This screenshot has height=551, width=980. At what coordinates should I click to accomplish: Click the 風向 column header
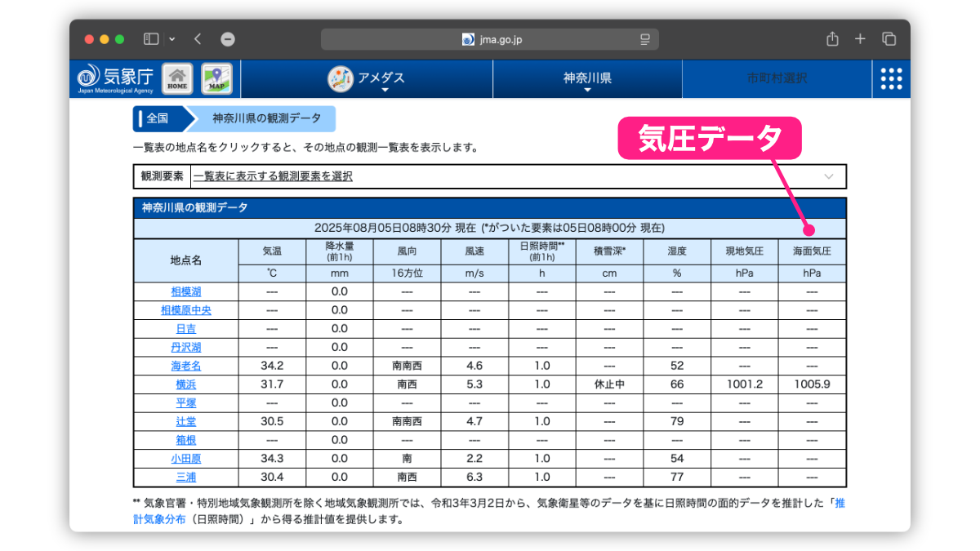pyautogui.click(x=407, y=252)
